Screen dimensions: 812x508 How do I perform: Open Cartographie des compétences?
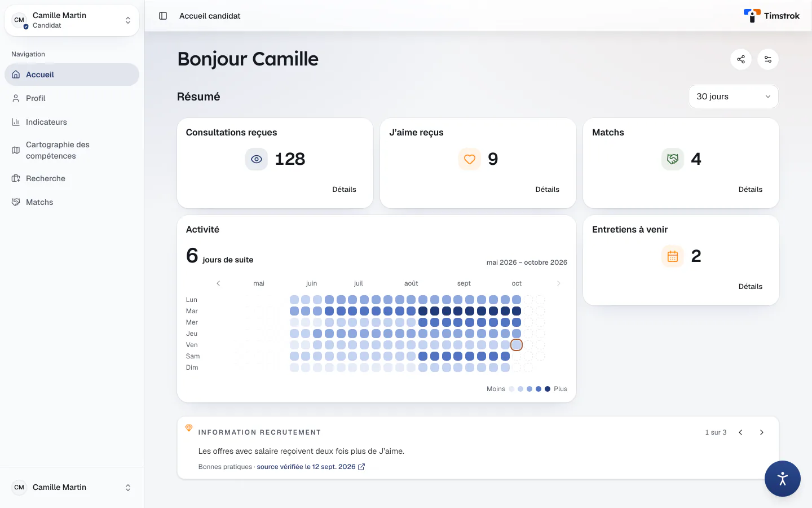(72, 150)
